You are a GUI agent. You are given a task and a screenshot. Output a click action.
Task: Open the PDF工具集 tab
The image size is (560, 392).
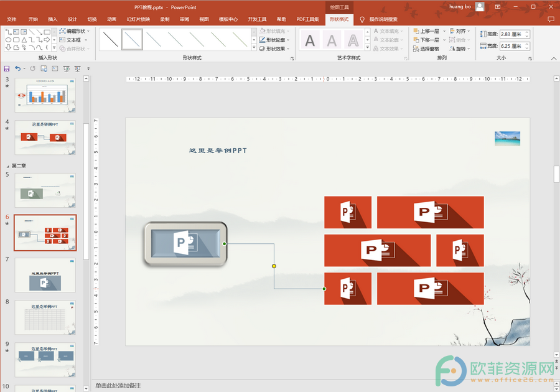307,19
